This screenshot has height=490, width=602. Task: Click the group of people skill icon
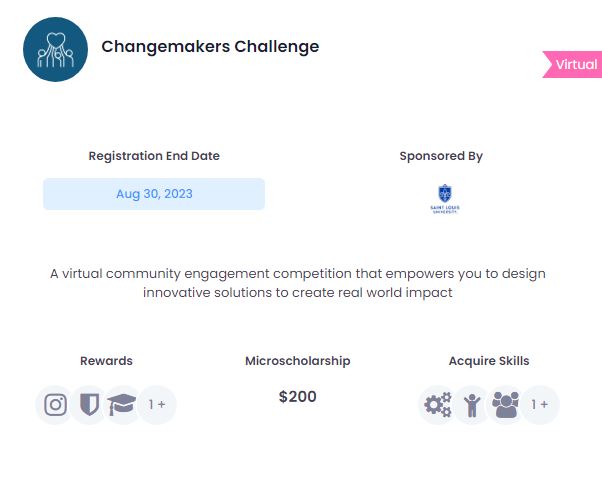[x=505, y=405]
